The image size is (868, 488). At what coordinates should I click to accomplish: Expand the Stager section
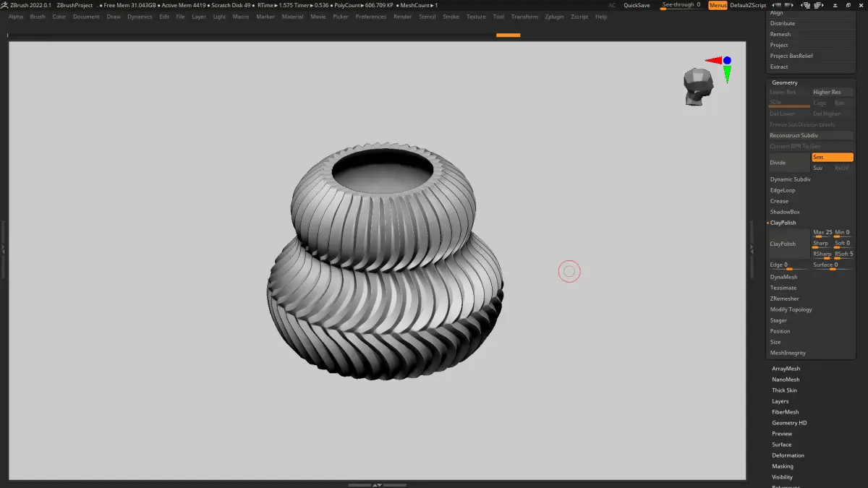778,320
